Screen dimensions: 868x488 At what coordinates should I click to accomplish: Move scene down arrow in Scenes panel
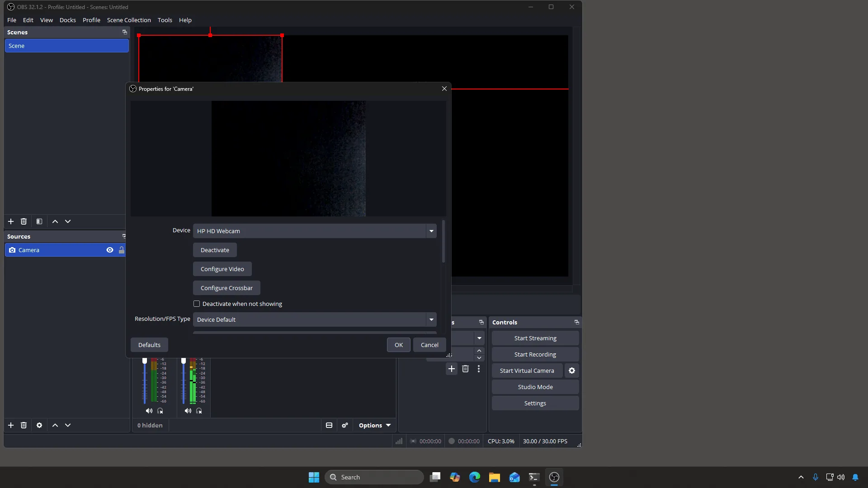(68, 221)
